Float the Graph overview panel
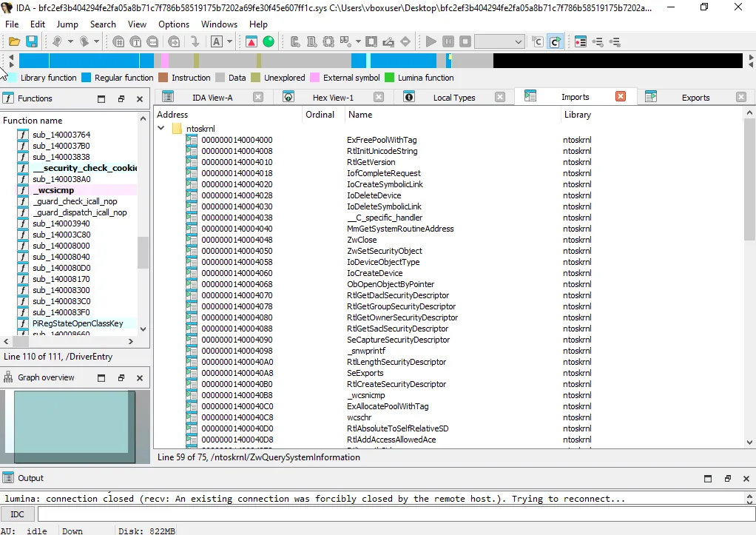 pyautogui.click(x=121, y=377)
